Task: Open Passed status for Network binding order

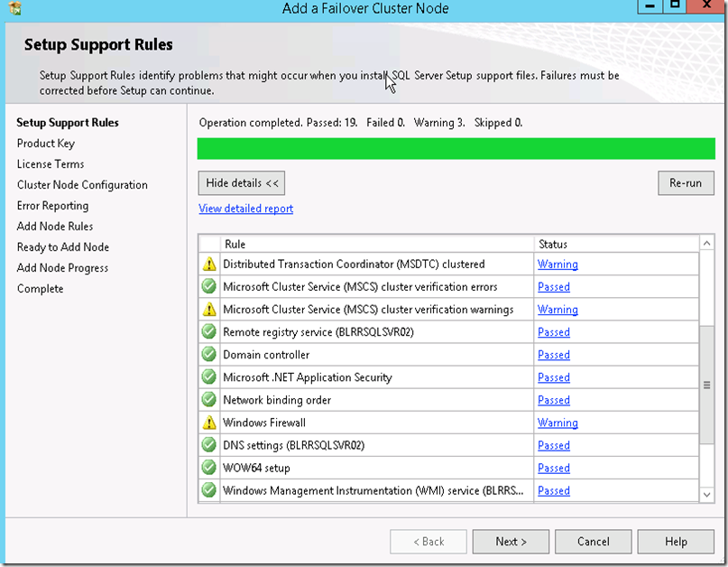Action: click(x=553, y=400)
